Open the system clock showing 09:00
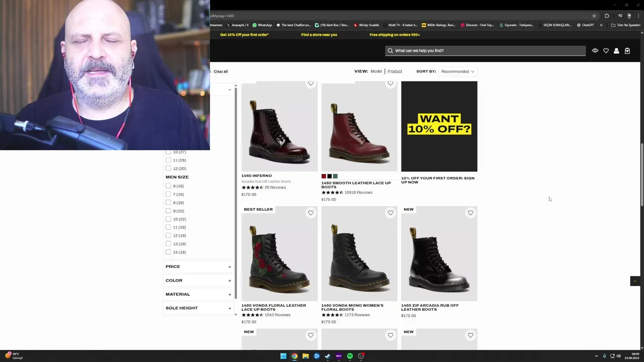644x362 pixels. 632,356
